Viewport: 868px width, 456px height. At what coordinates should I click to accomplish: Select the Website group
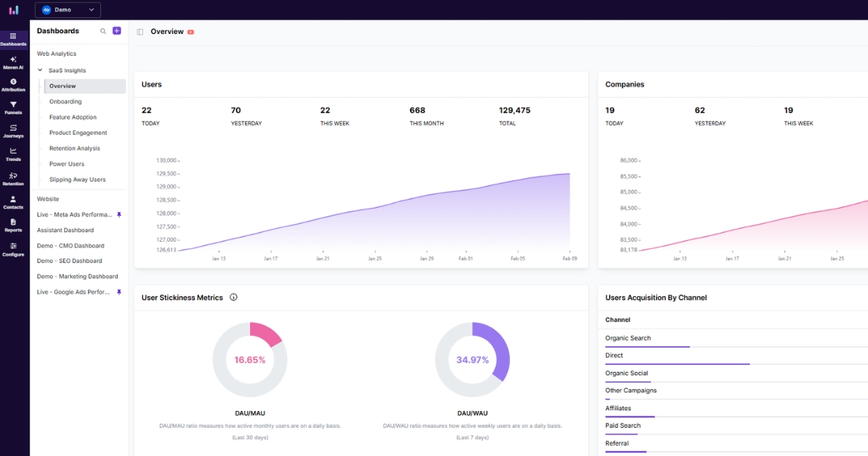pyautogui.click(x=48, y=199)
